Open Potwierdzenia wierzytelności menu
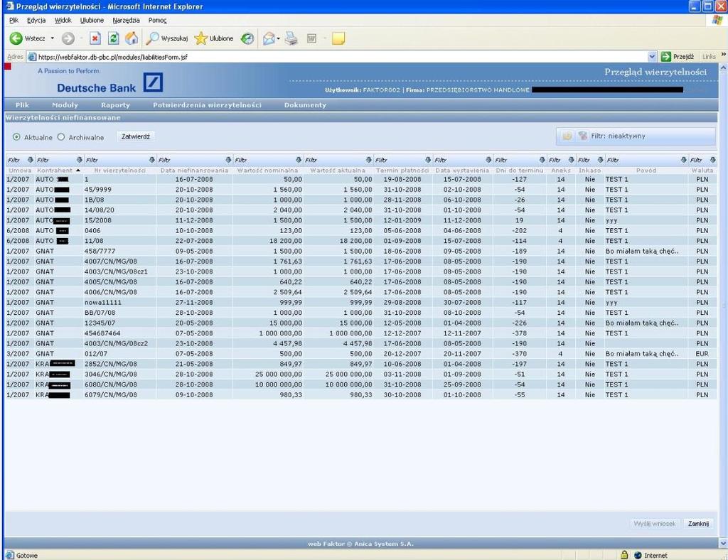 coord(207,105)
